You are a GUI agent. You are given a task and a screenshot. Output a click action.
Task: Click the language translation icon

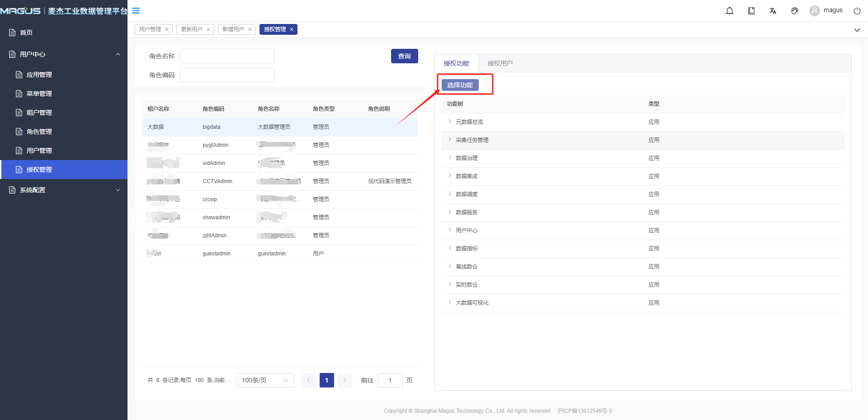tap(773, 11)
